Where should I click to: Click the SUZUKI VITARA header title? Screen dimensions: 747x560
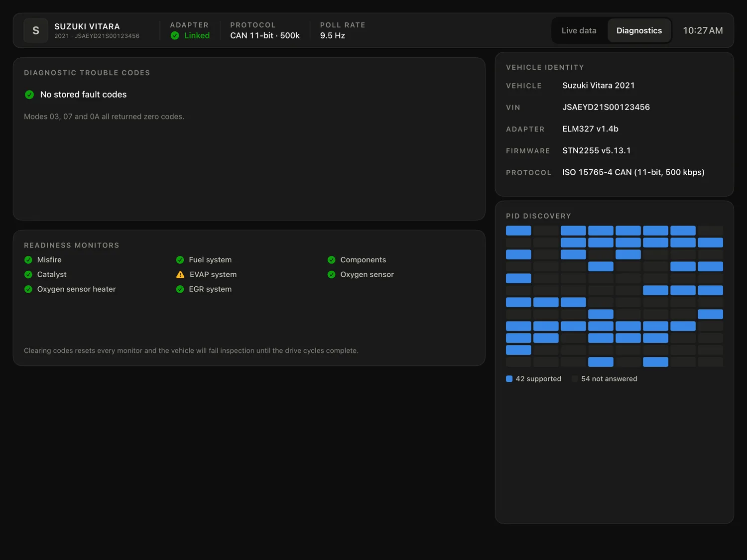(87, 26)
